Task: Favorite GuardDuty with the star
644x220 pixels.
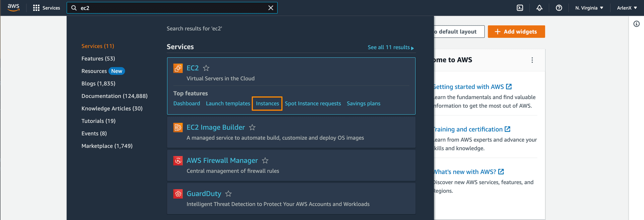Action: pos(228,194)
